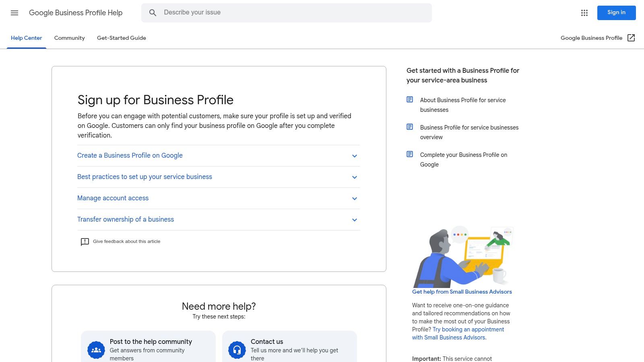This screenshot has height=362, width=644.
Task: Open the Get-Started Guide tab
Action: tap(122, 38)
